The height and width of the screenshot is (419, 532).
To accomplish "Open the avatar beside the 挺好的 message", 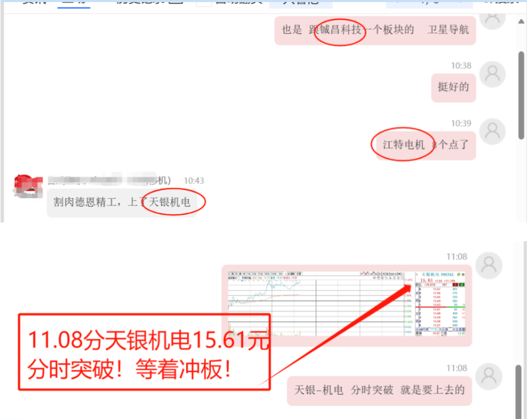I will (493, 74).
